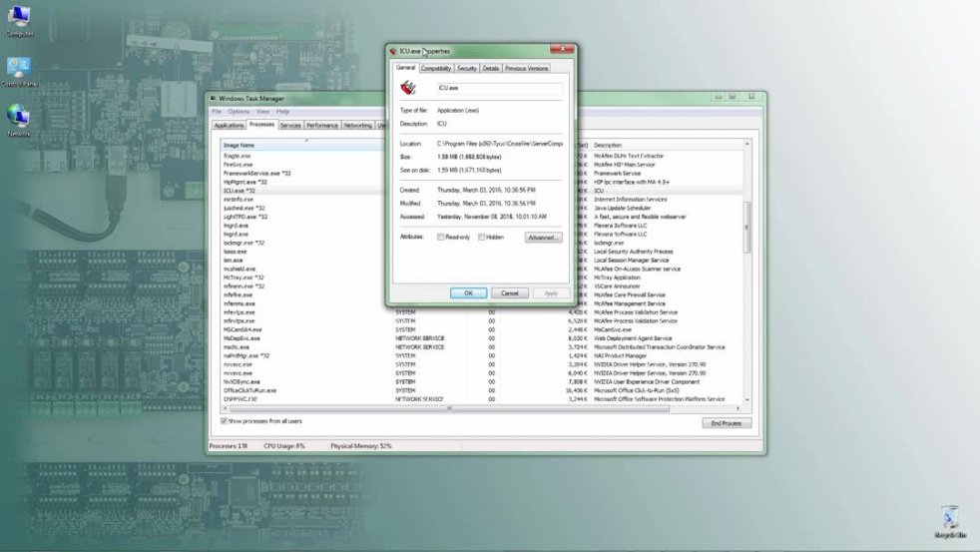This screenshot has width=980, height=552.
Task: Toggle the Hidden attribute checkbox
Action: pyautogui.click(x=481, y=237)
